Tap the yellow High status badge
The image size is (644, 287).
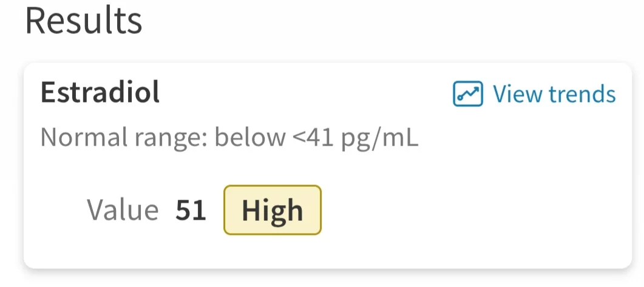tap(272, 210)
